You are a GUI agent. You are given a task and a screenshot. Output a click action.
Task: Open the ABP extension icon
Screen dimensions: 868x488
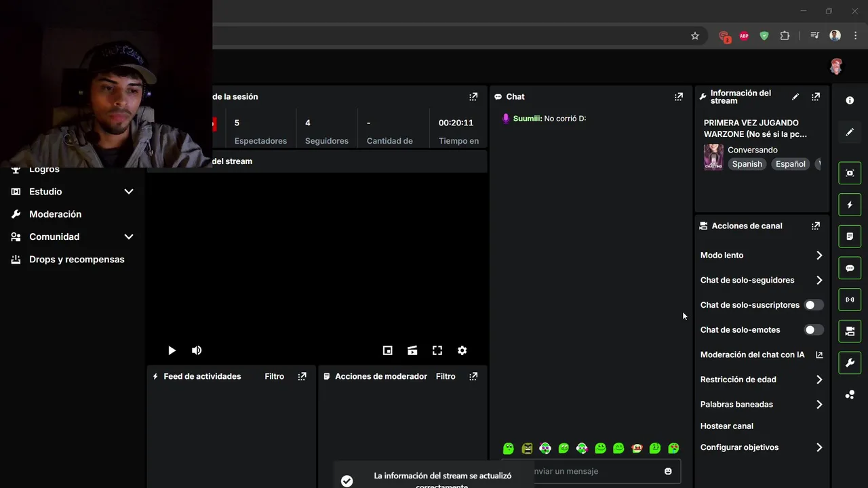[744, 36]
